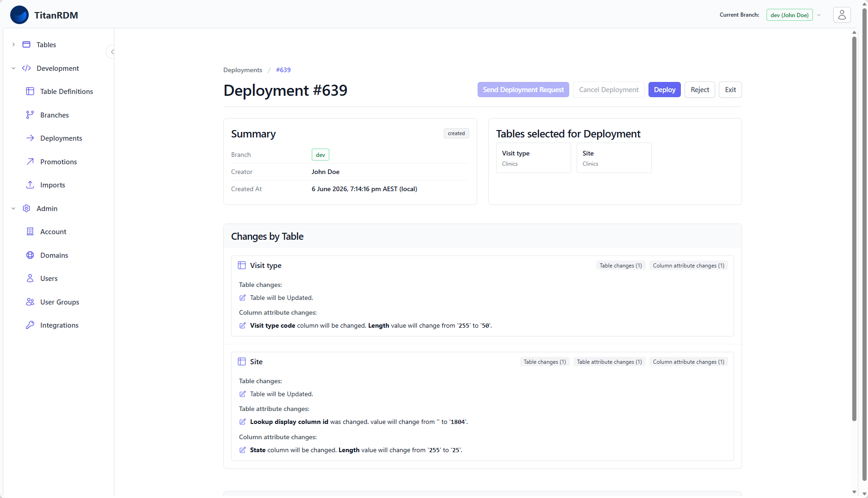The image size is (868, 498).
Task: Click the table icon beside Site heading
Action: coord(242,361)
